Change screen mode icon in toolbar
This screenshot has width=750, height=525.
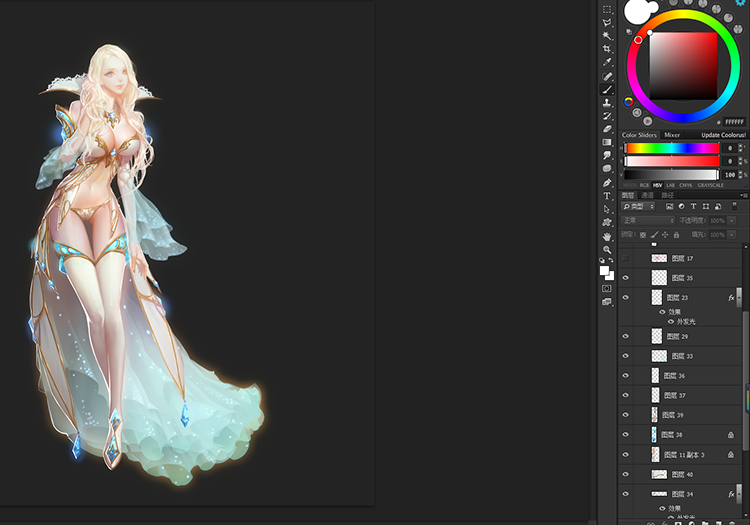pyautogui.click(x=607, y=302)
